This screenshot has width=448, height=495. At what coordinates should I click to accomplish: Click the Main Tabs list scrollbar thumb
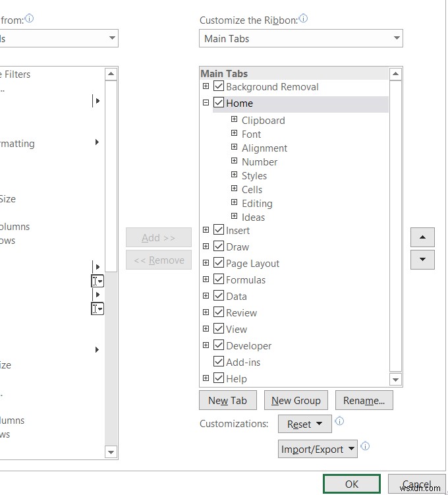tap(395, 226)
